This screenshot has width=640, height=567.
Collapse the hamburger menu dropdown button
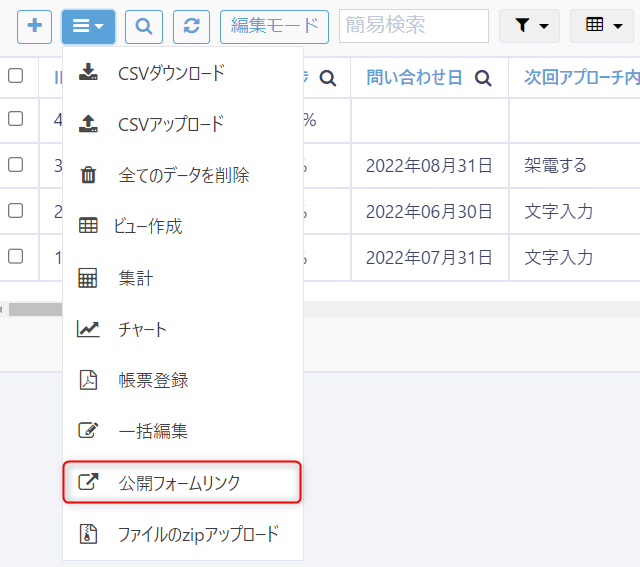[88, 26]
